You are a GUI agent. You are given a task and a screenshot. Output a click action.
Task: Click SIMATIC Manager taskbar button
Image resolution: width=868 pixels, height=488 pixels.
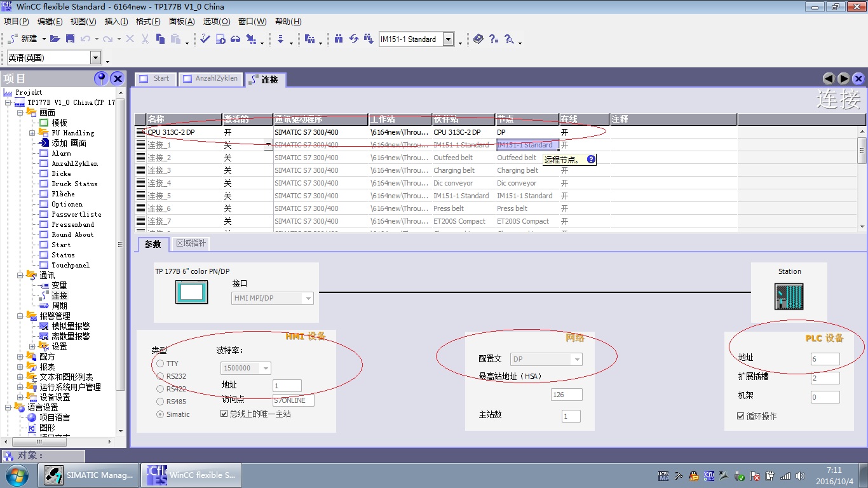[x=89, y=475]
